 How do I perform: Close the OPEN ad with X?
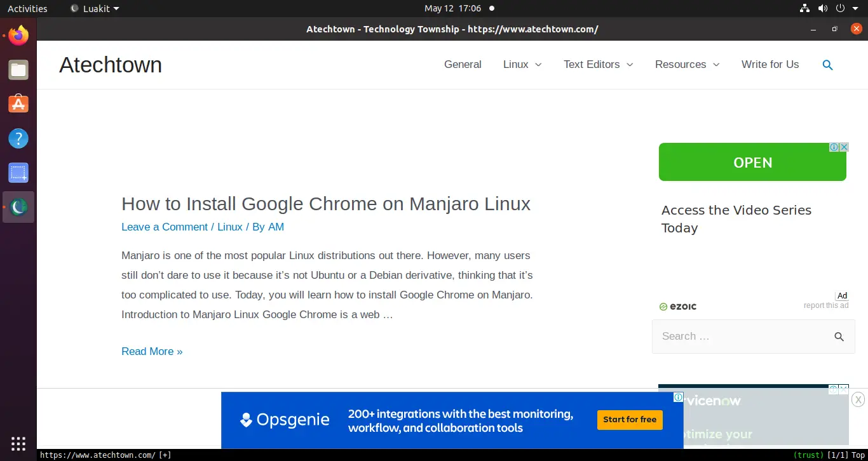coord(844,147)
